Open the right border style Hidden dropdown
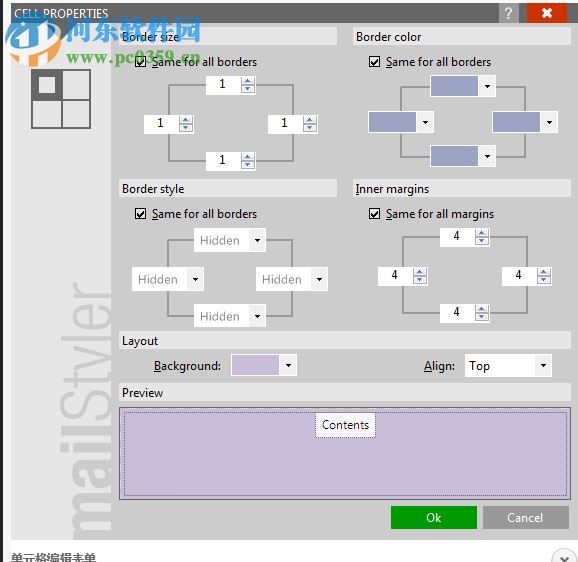 [x=292, y=279]
